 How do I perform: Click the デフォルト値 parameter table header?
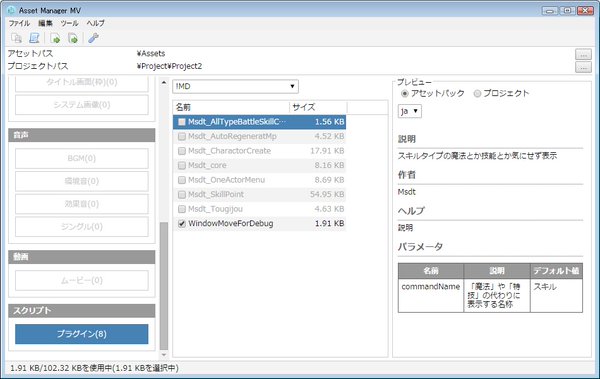[x=556, y=271]
